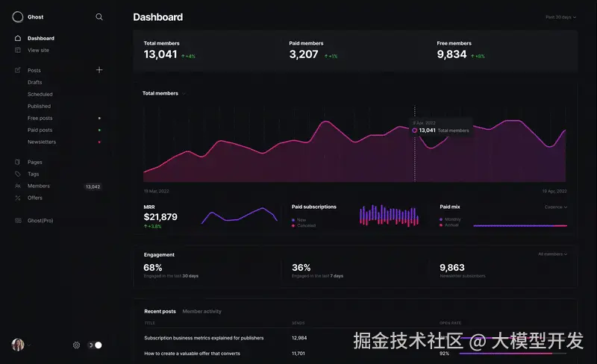597x364 pixels.
Task: Expand the user avatar chevron menu
Action: pyautogui.click(x=29, y=345)
